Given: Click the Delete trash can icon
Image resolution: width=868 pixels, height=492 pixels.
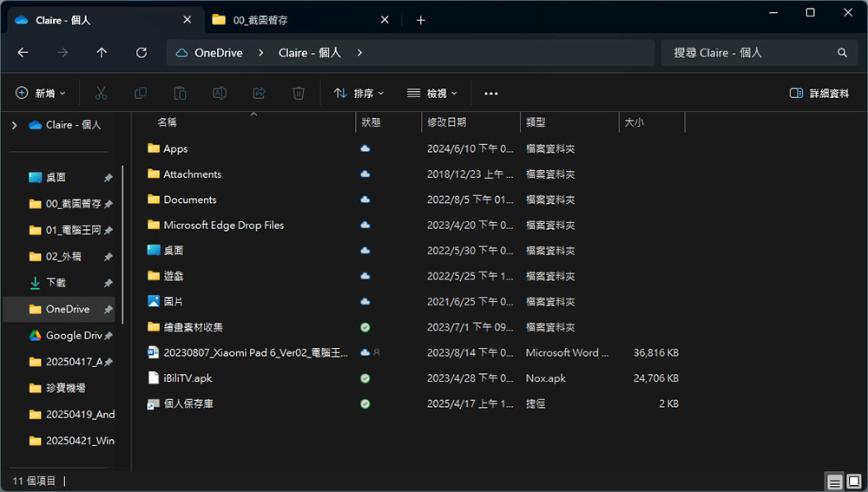Looking at the screenshot, I should (x=299, y=93).
